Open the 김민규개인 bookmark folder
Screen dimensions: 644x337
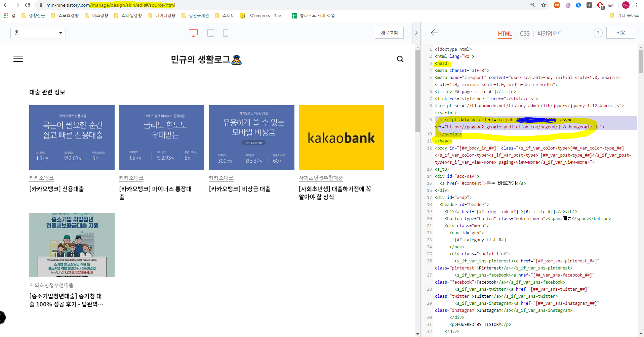tap(195, 15)
